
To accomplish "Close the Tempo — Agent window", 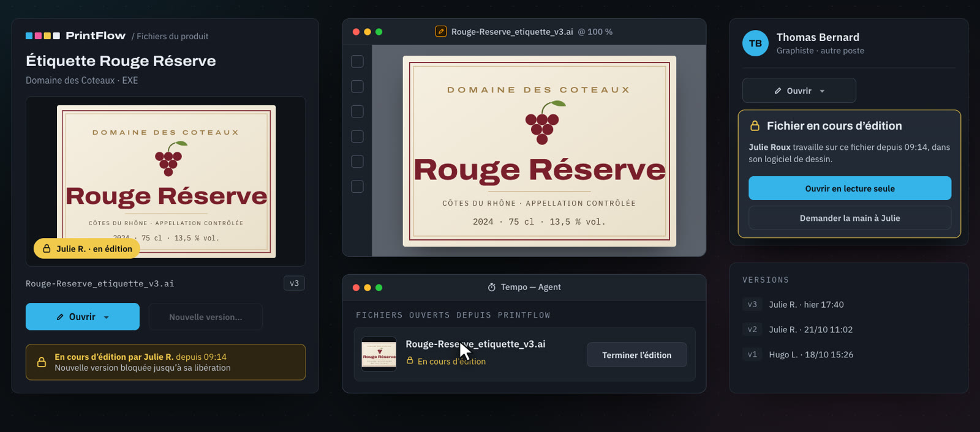I will [356, 288].
